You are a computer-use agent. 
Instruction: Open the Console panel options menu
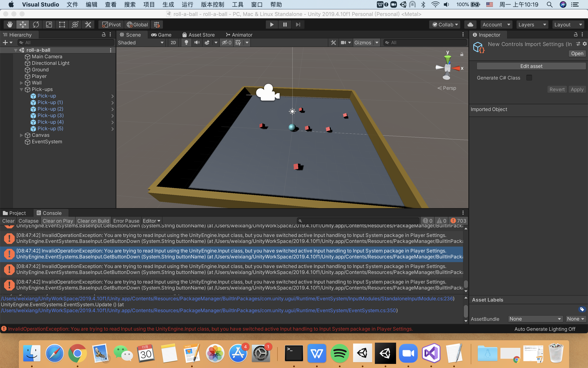pyautogui.click(x=463, y=213)
